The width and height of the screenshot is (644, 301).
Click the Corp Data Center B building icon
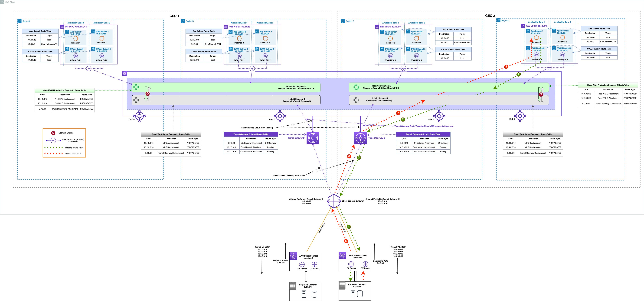click(x=293, y=286)
